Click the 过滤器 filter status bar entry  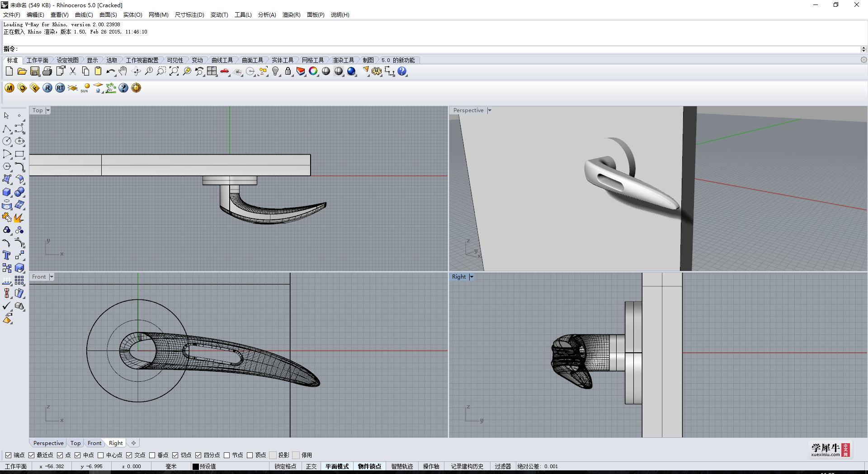click(x=503, y=466)
